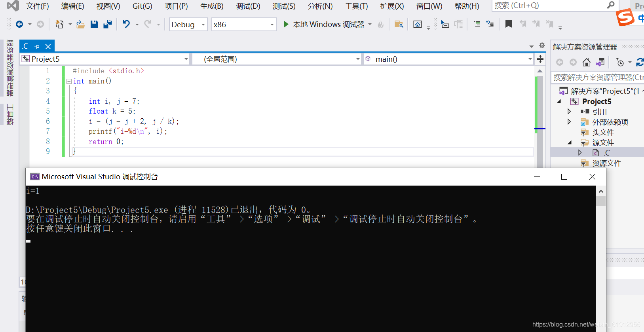Click the Solution Explorer forward arrow
644x332 pixels.
(573, 62)
